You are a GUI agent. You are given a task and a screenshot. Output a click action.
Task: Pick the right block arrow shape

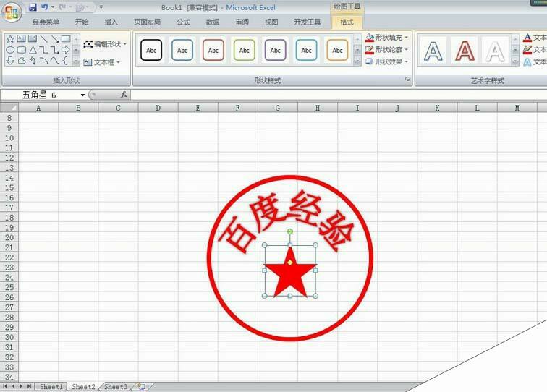(x=66, y=50)
